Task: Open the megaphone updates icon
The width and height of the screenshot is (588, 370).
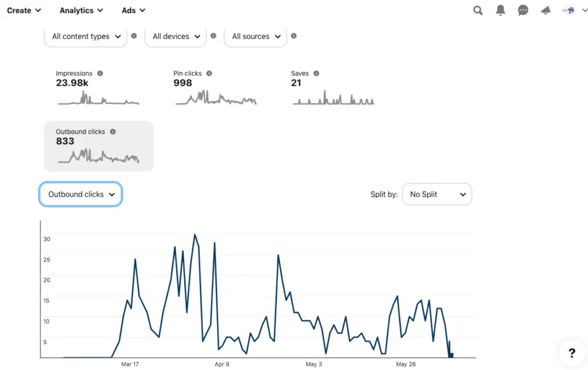Action: pos(546,10)
